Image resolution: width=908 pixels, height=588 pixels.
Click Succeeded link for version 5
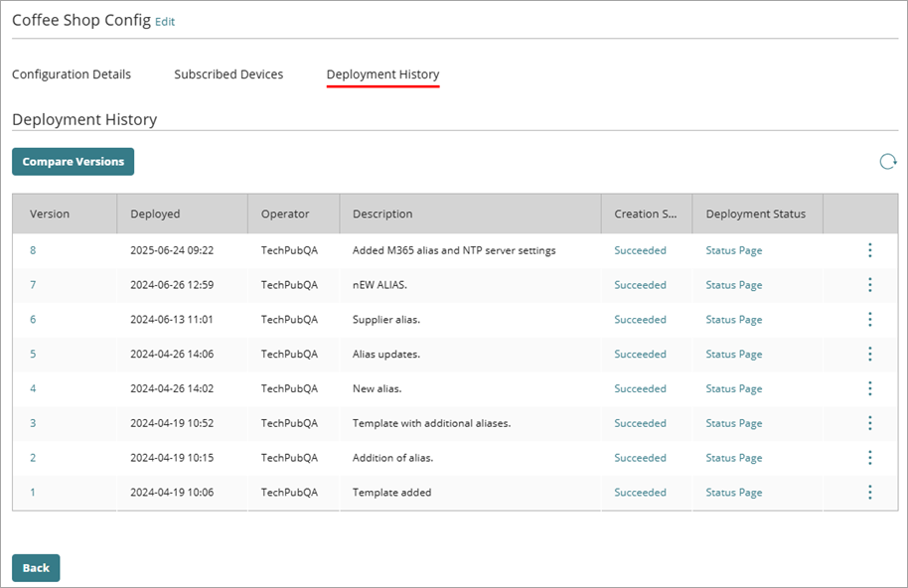pos(640,354)
